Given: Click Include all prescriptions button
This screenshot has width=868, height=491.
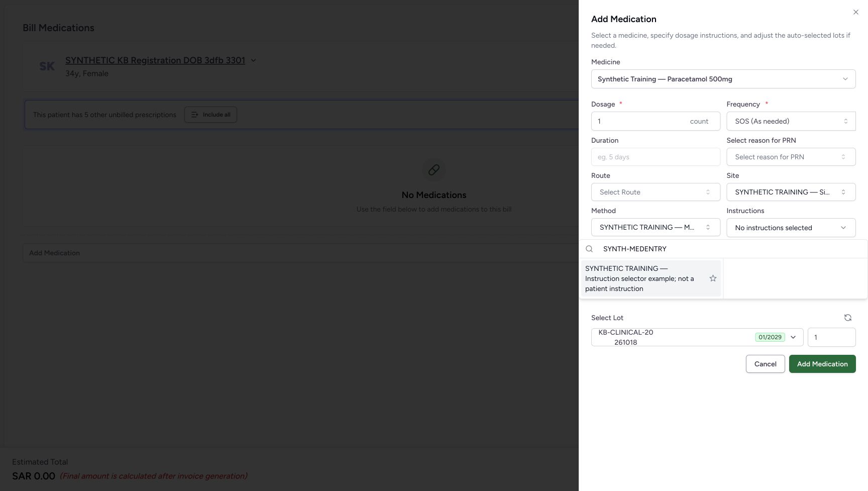Looking at the screenshot, I should tap(210, 115).
